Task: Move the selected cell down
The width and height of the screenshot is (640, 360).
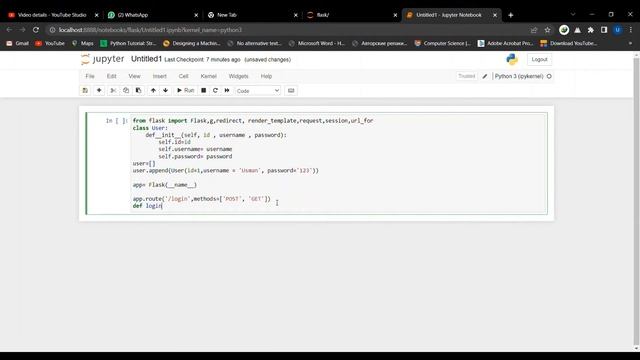Action: [165, 90]
